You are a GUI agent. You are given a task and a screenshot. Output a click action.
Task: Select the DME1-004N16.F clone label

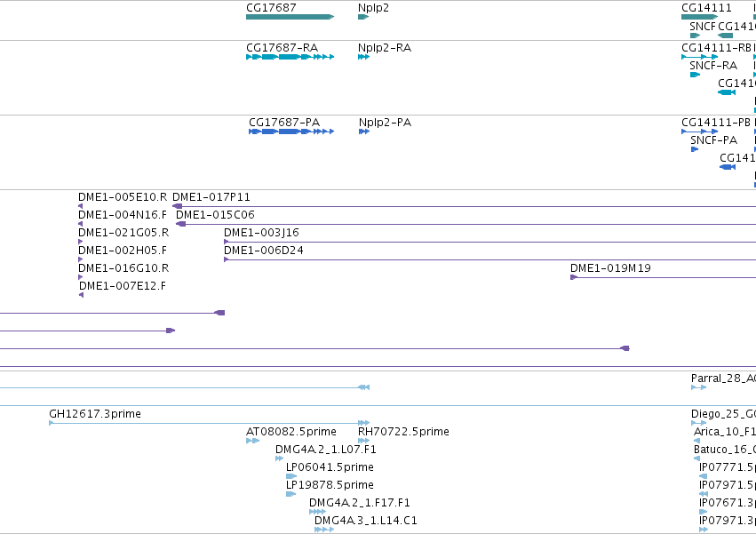point(123,215)
